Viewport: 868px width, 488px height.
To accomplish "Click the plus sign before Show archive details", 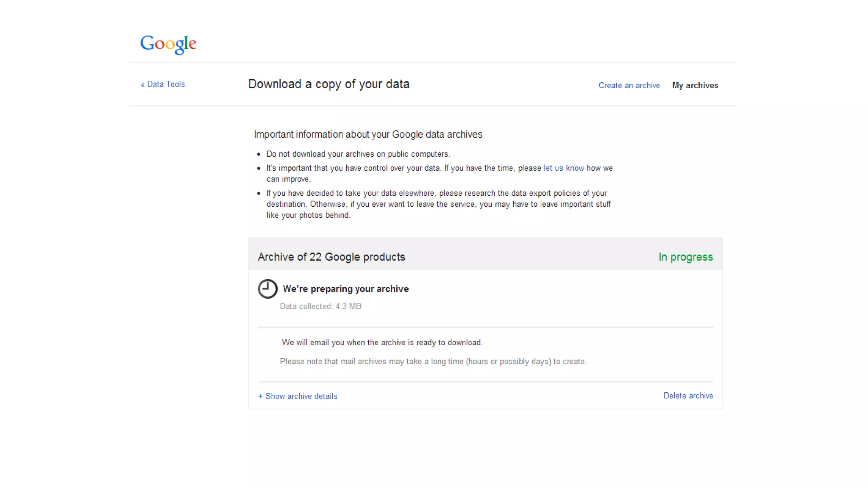I will pos(260,396).
